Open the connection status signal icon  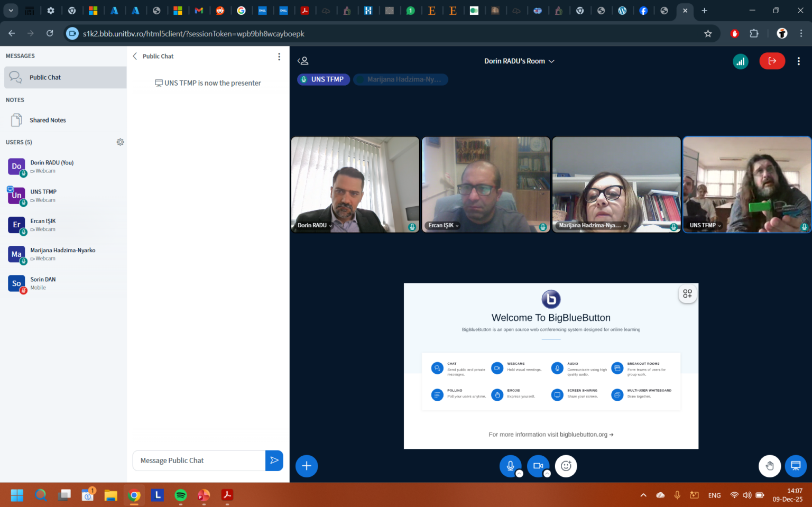[741, 61]
